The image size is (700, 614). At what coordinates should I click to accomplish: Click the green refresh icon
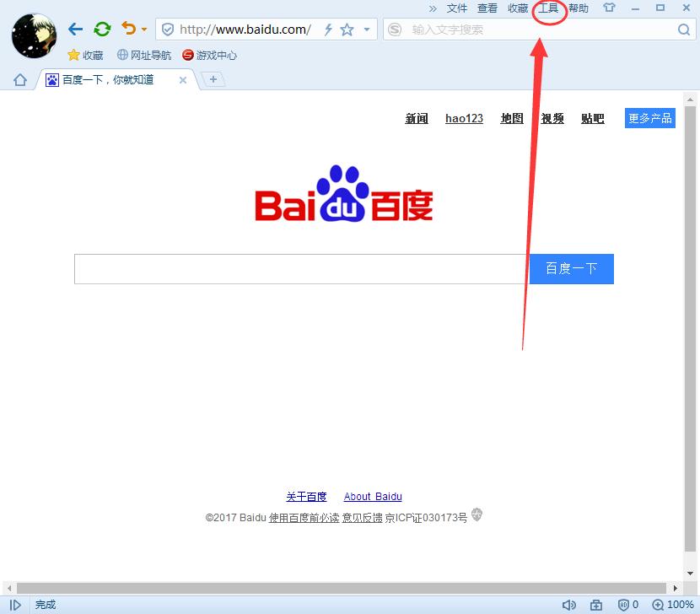(x=102, y=30)
